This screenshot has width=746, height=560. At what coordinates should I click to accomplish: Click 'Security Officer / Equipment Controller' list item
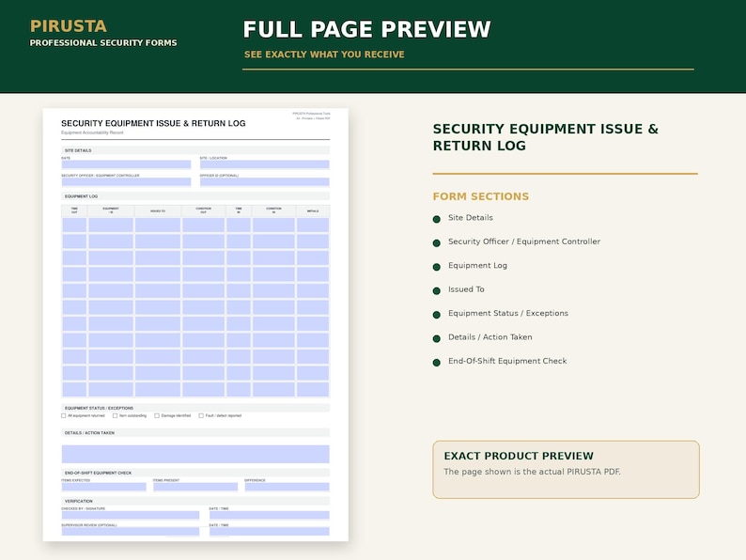point(524,241)
